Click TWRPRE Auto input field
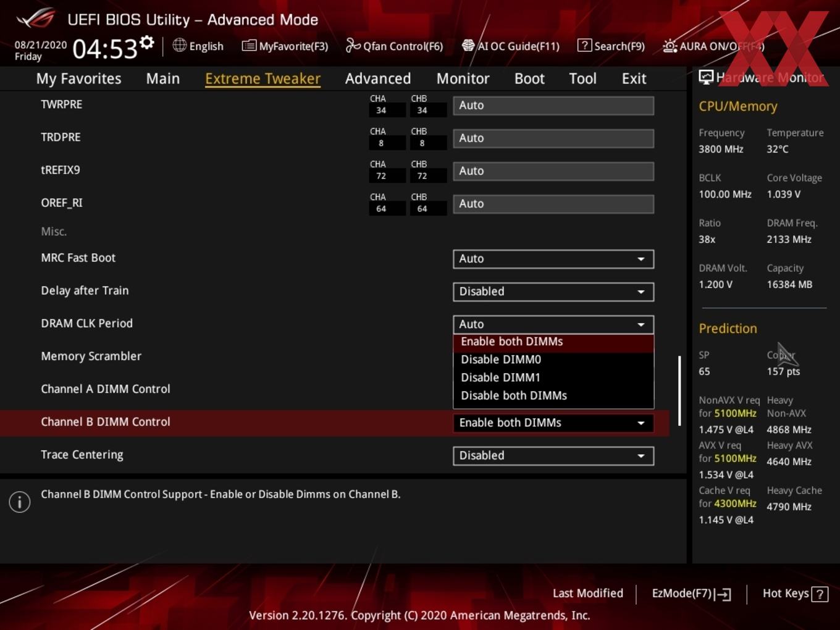 [x=553, y=105]
